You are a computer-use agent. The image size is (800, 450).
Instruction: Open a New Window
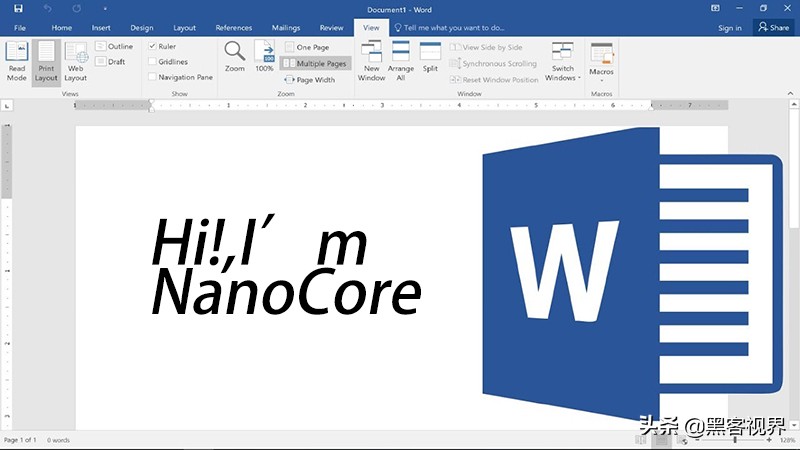(x=371, y=61)
